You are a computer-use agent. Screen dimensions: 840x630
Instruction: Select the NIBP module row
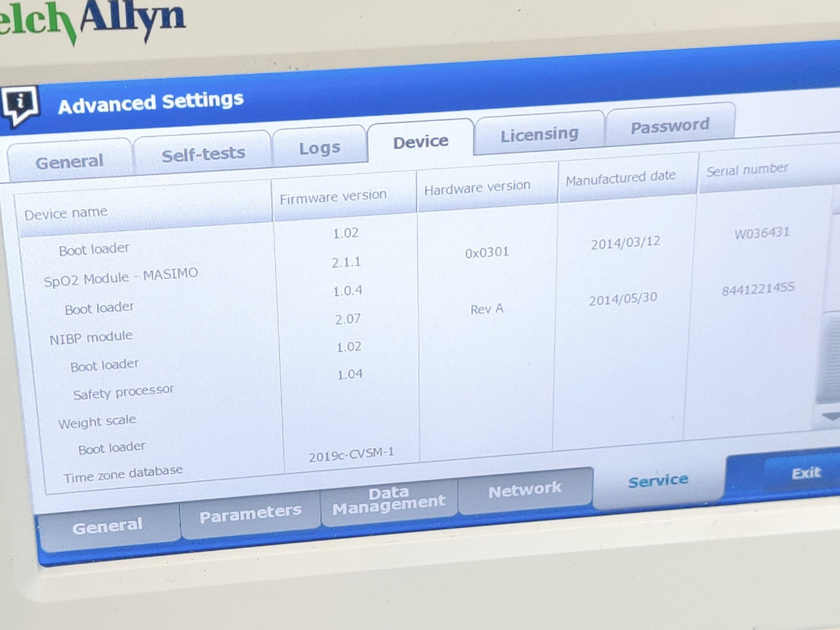pos(91,337)
